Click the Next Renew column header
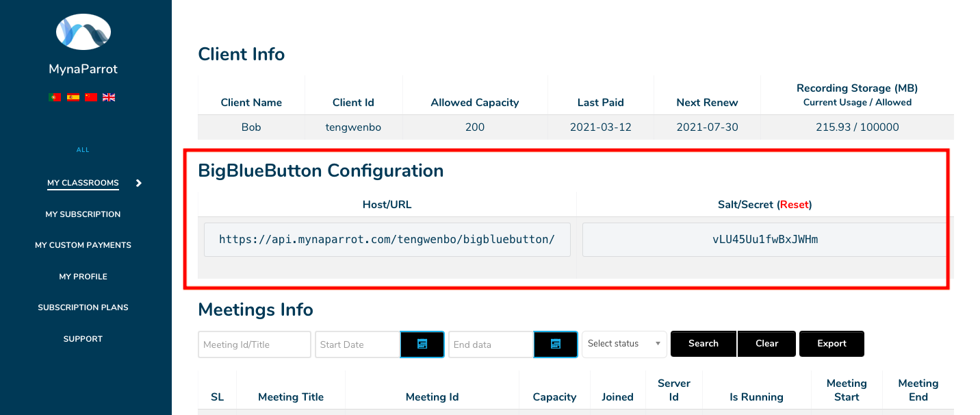 coord(707,103)
